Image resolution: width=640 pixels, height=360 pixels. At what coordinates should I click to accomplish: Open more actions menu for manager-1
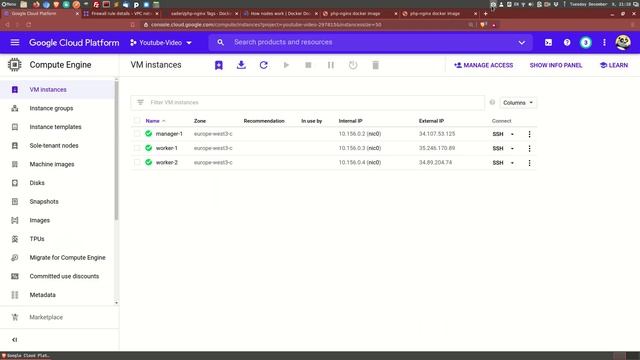click(529, 134)
